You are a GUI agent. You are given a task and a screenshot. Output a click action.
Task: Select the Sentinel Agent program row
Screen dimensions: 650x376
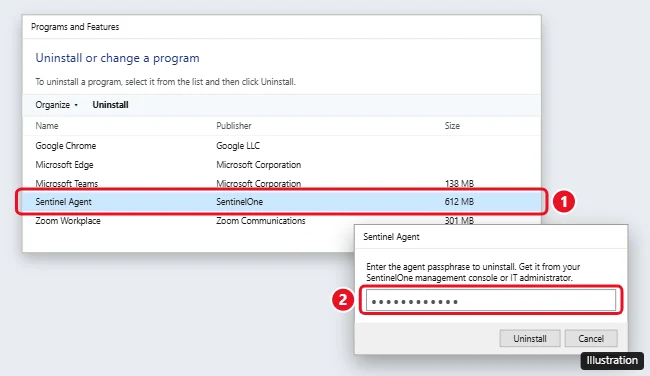[x=282, y=202]
